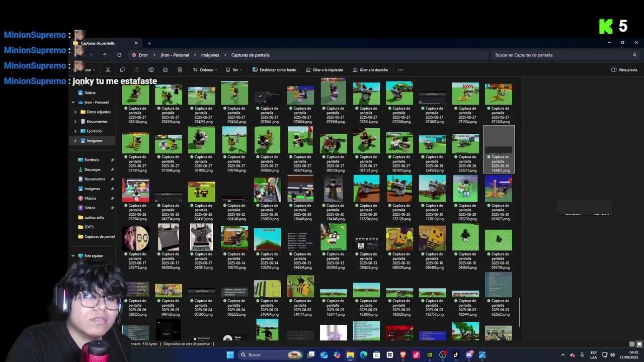
Task: Click the jhon - Personal breadcrumb segment
Action: tap(175, 55)
